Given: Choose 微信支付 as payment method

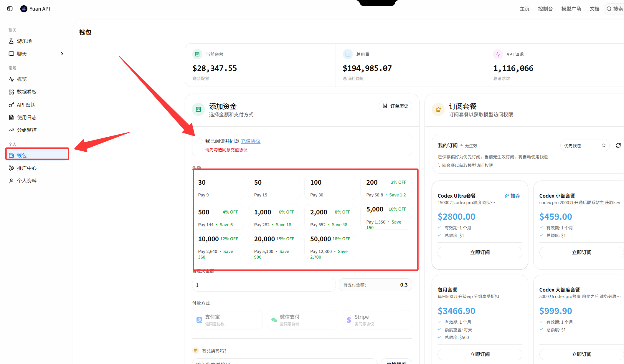Looking at the screenshot, I should [x=302, y=320].
